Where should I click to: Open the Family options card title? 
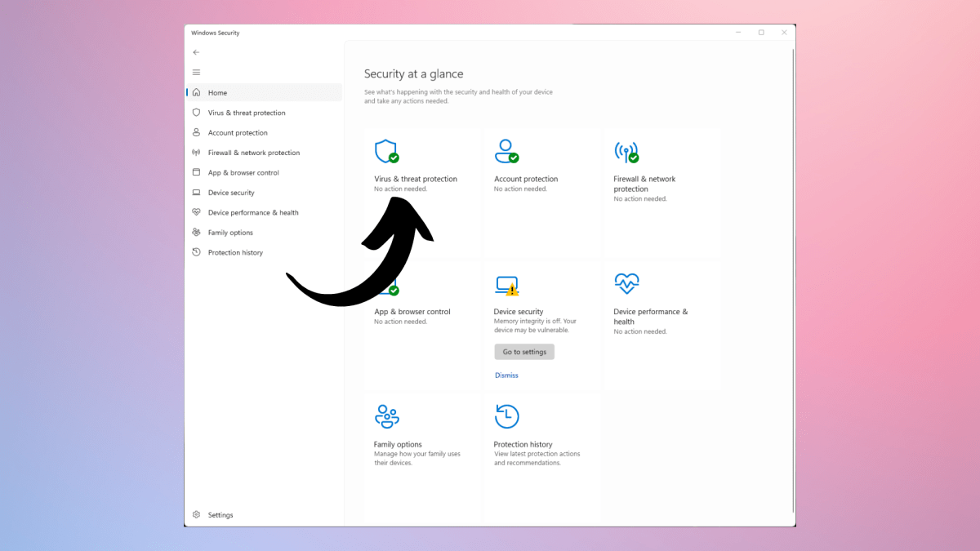point(398,445)
